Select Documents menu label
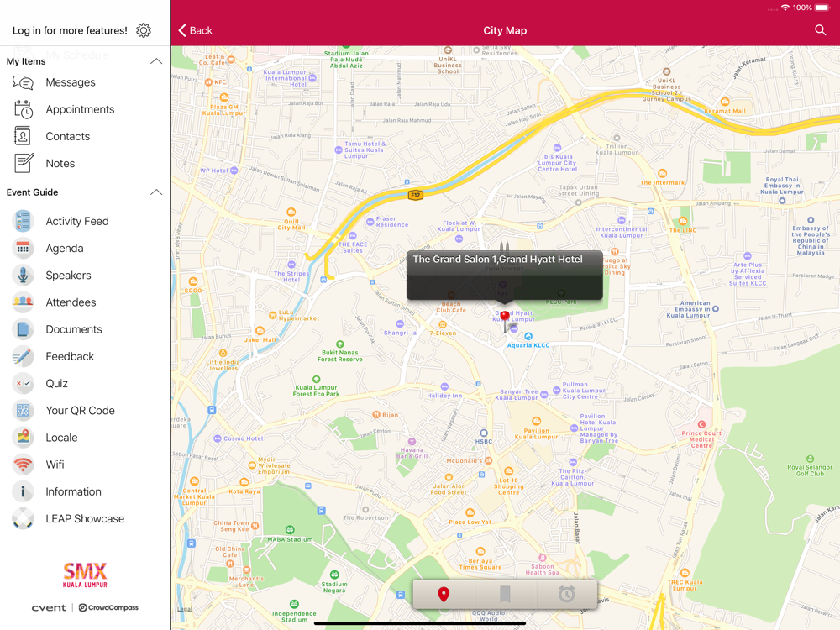This screenshot has width=840, height=630. [74, 329]
